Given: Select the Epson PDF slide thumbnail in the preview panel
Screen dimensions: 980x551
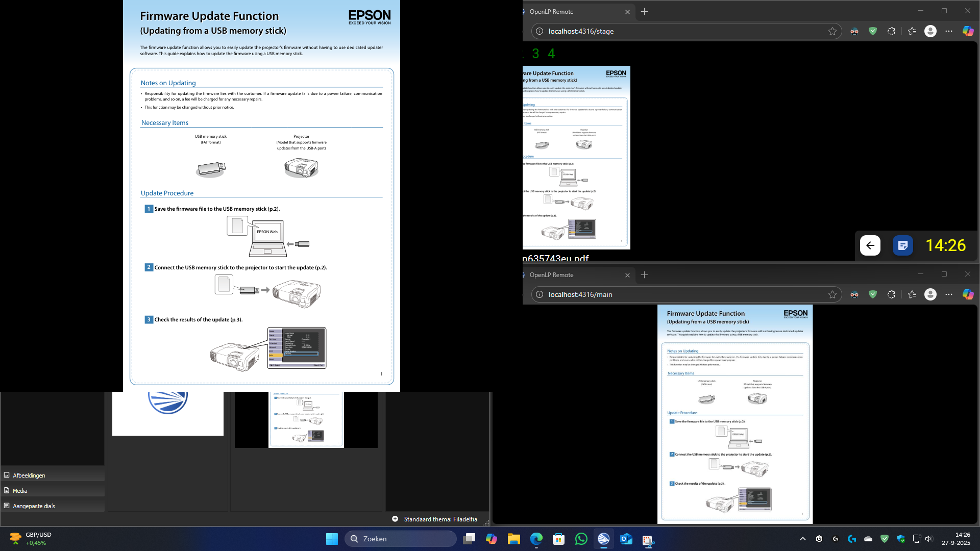Looking at the screenshot, I should (x=306, y=419).
